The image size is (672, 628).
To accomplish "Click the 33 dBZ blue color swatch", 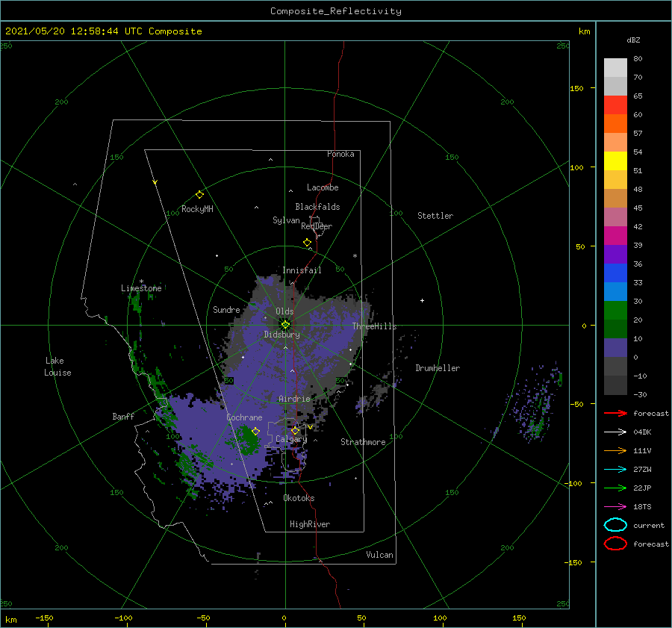I will coord(615,291).
